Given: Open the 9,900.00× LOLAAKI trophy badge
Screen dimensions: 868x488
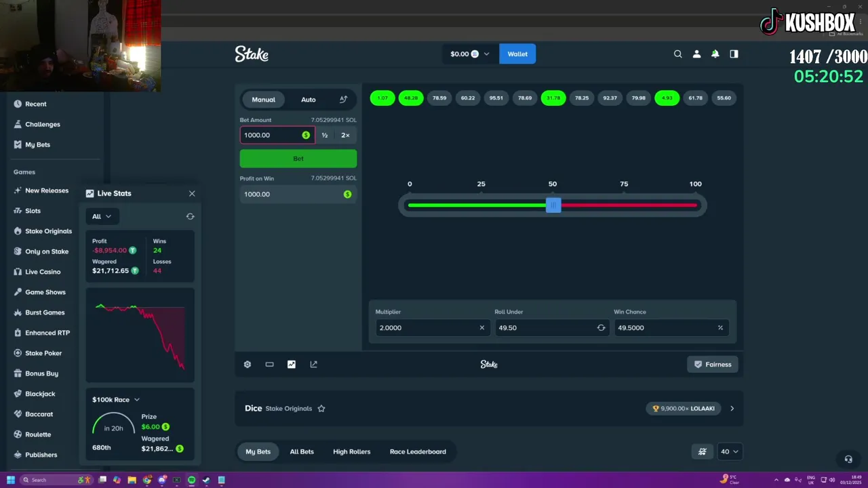Looking at the screenshot, I should tap(683, 409).
